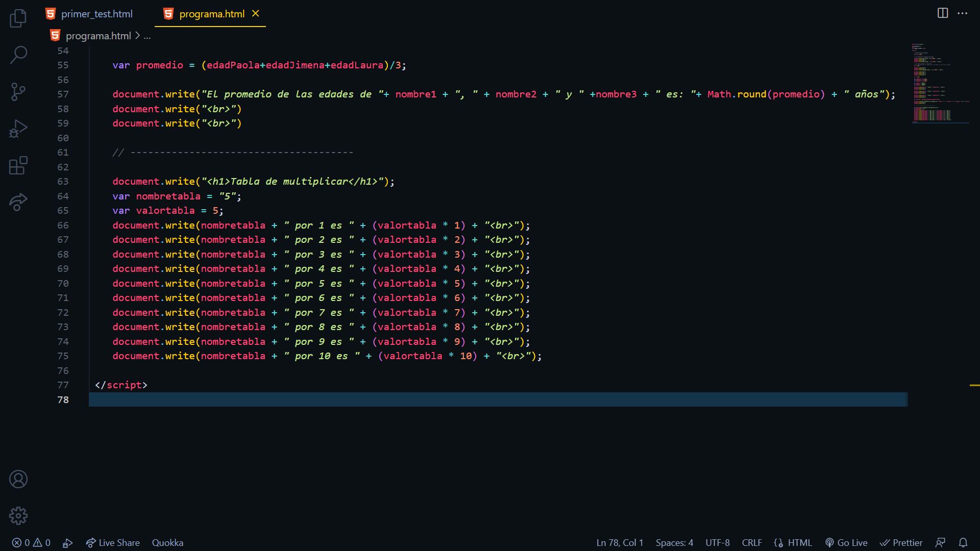Open the More Actions ellipsis menu
The image size is (980, 551).
963,13
